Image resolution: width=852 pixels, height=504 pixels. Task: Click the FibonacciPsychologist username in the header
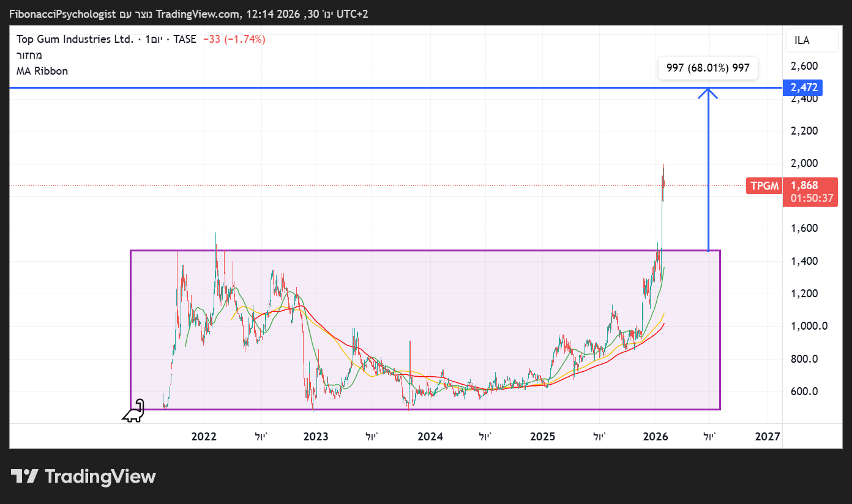click(x=62, y=13)
